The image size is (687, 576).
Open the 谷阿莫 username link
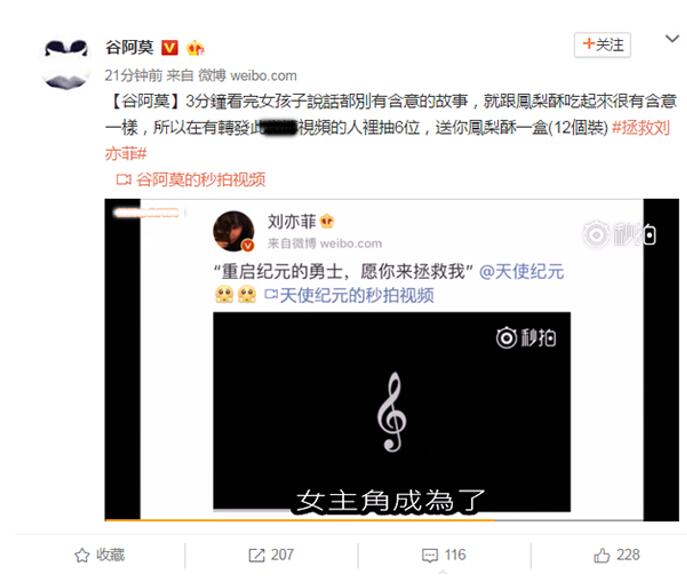click(x=129, y=47)
